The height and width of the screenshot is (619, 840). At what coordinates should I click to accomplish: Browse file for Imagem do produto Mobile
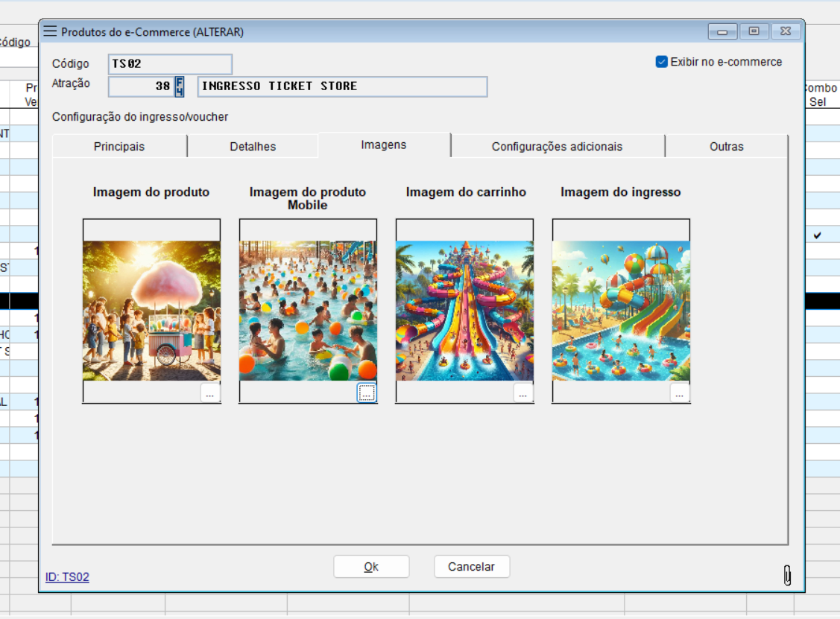tap(367, 393)
